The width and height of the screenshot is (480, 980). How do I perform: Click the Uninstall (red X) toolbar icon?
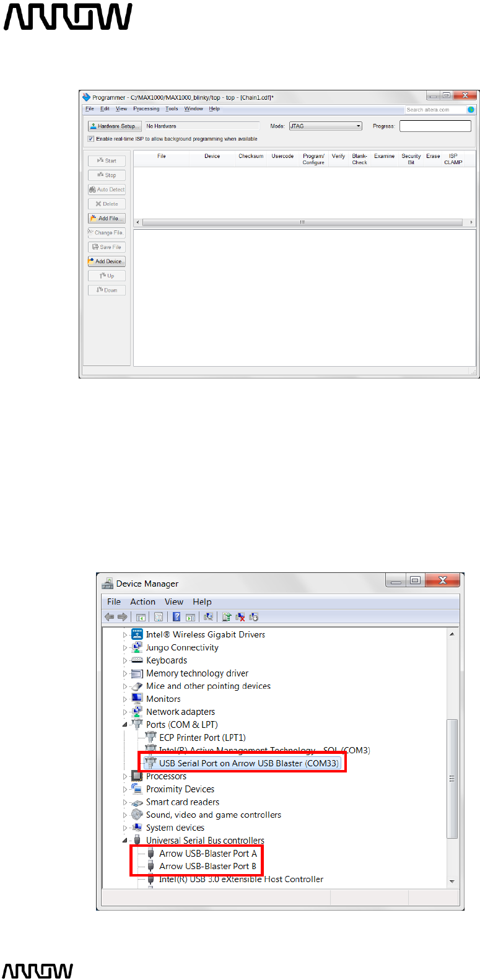point(240,617)
